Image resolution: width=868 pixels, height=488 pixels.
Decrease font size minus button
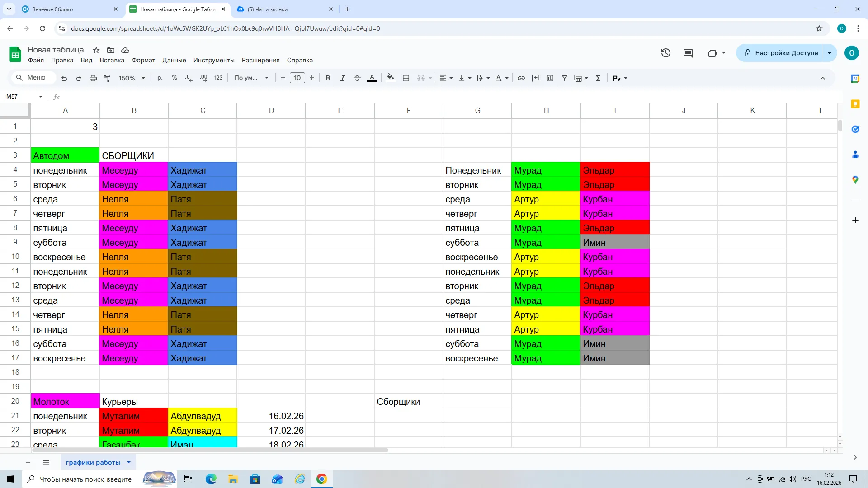tap(283, 78)
